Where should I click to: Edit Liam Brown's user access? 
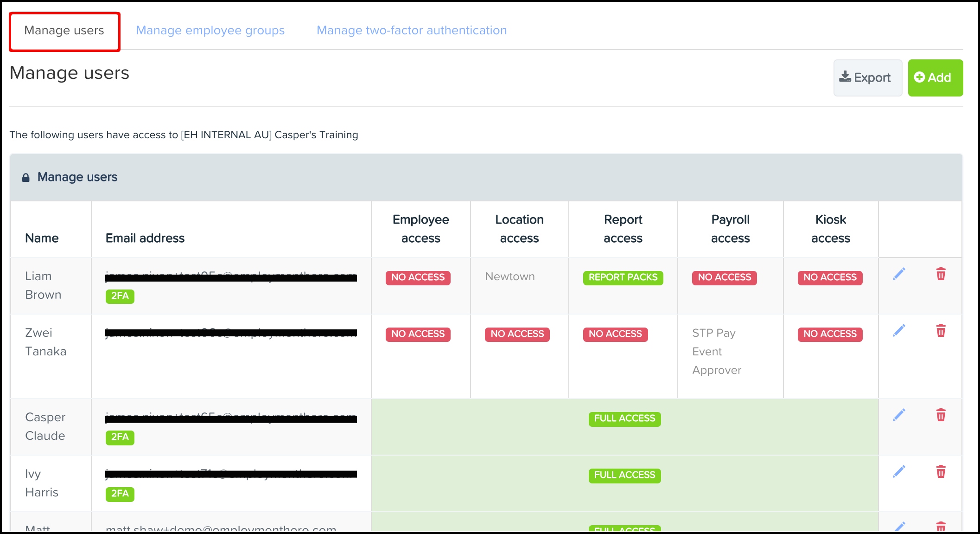pyautogui.click(x=899, y=274)
